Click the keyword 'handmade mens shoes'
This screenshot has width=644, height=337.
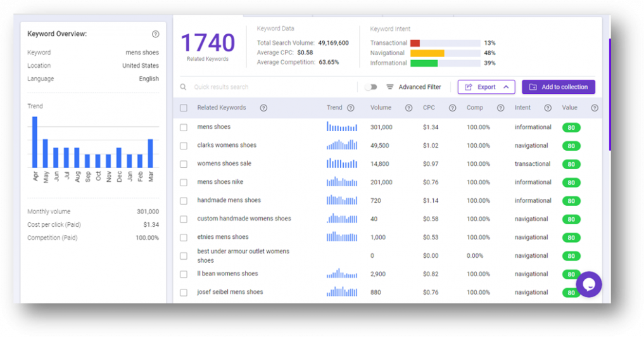coord(229,200)
